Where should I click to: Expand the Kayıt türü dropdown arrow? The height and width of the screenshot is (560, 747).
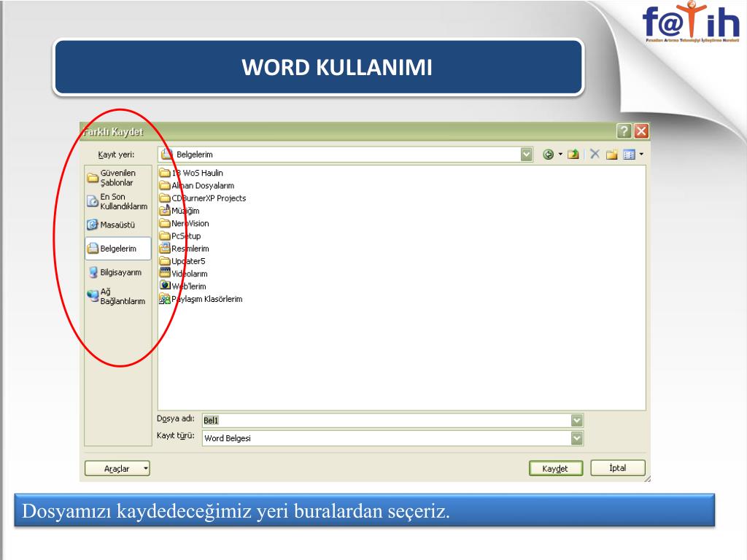click(577, 438)
